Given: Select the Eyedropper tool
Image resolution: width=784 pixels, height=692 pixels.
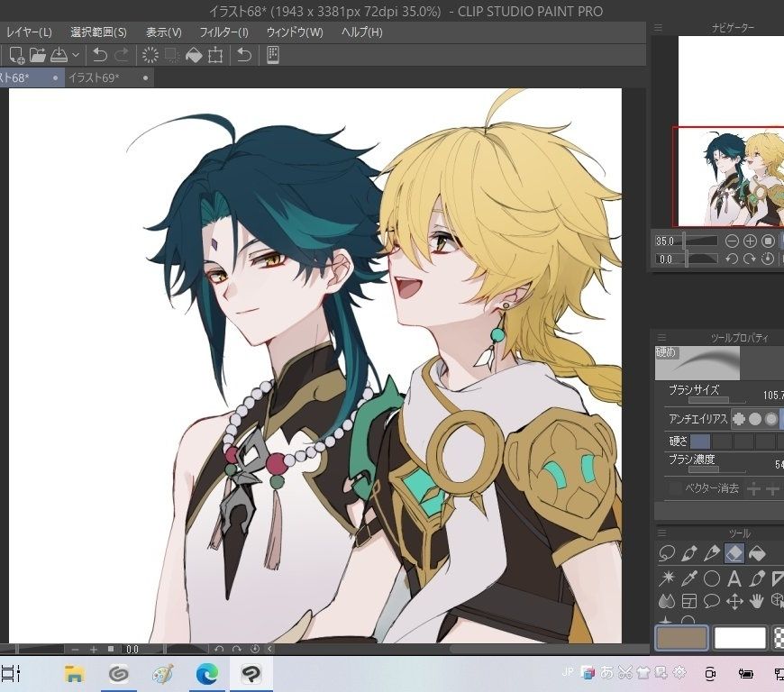Looking at the screenshot, I should [689, 578].
